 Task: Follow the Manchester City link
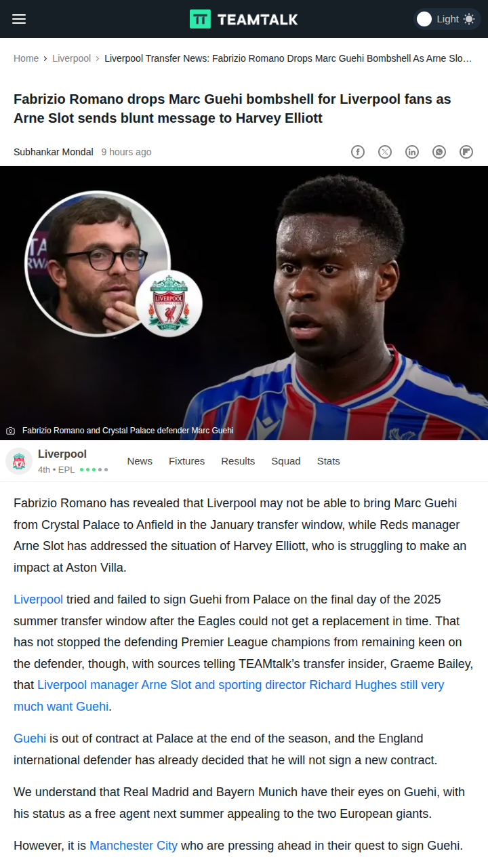point(134,846)
